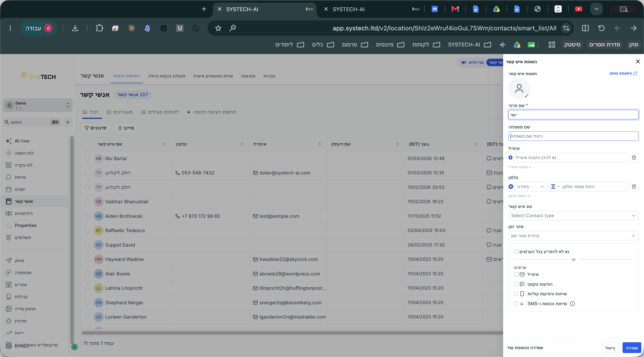Click the save (שמירה) button
Image resolution: width=644 pixels, height=357 pixels.
click(632, 348)
